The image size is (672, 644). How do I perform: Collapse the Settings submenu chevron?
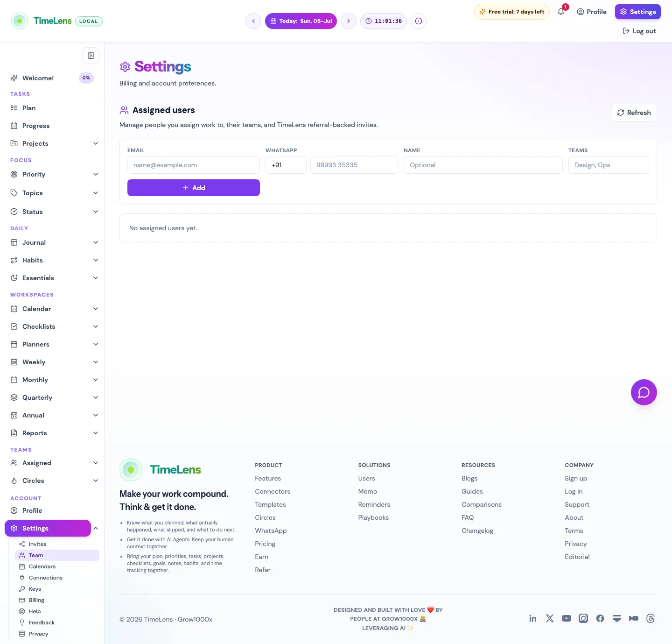96,528
